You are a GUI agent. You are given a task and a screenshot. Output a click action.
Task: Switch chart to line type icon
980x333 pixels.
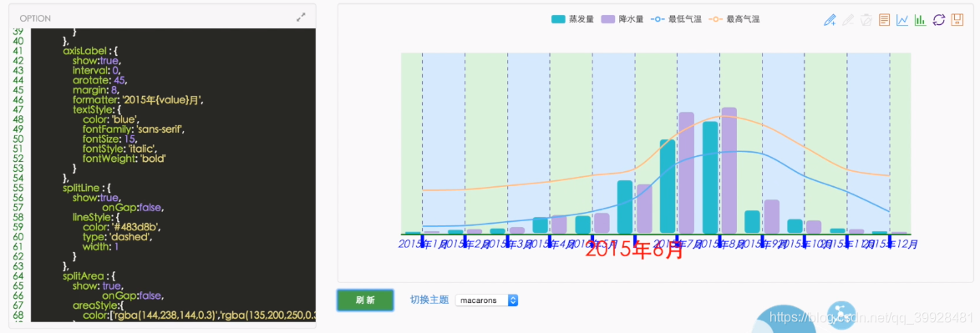(x=901, y=20)
